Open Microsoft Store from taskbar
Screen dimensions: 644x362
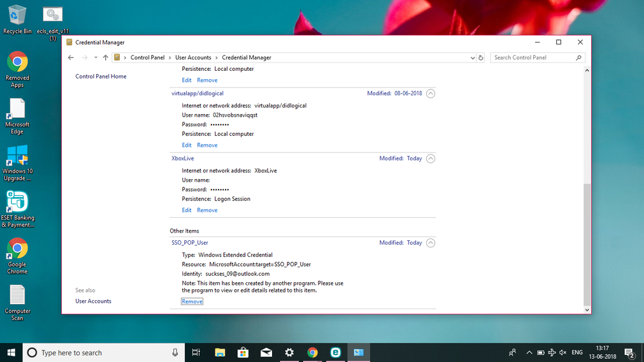click(x=243, y=352)
